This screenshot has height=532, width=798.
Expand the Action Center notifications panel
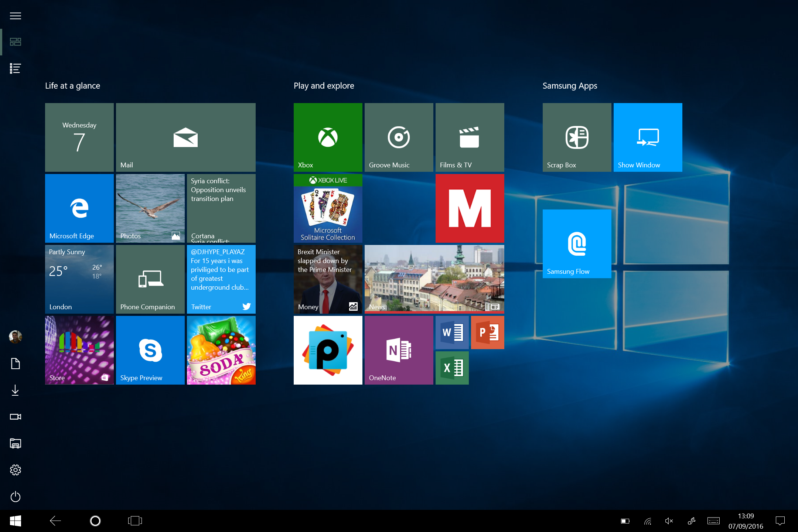point(780,521)
